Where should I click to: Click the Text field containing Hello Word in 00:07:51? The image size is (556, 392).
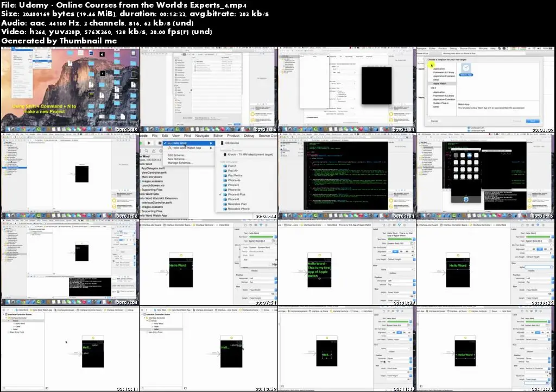263,233
